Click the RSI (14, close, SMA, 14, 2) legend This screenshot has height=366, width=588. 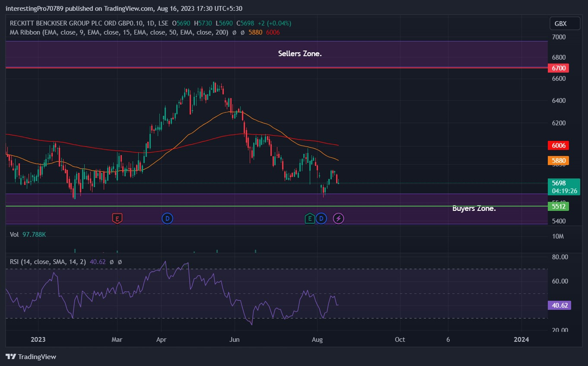(x=48, y=261)
